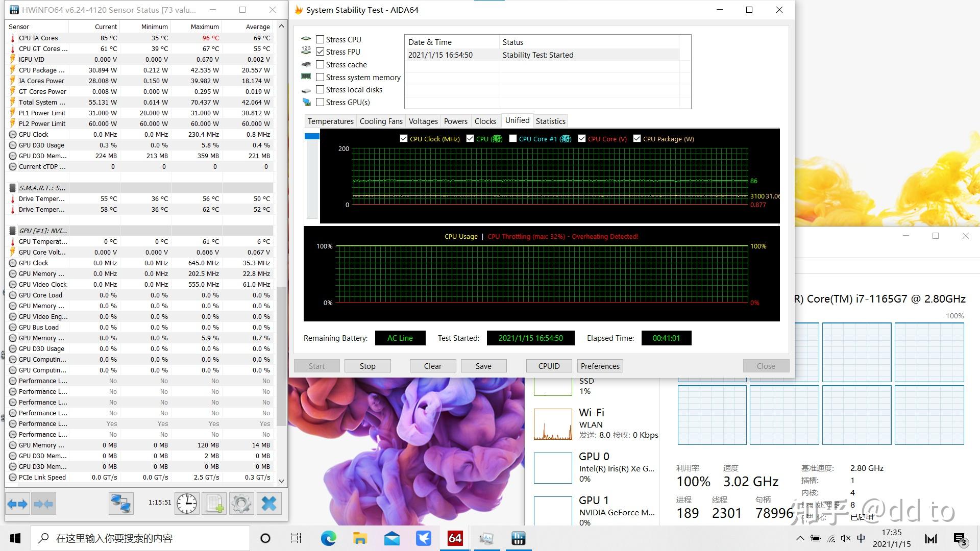Click the Clear button
This screenshot has width=980, height=551.
[433, 366]
